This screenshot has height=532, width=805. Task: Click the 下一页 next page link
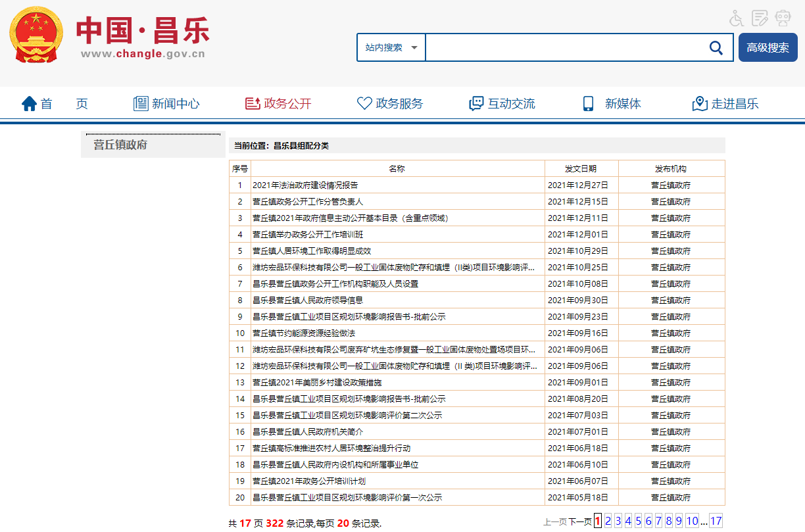(x=579, y=521)
